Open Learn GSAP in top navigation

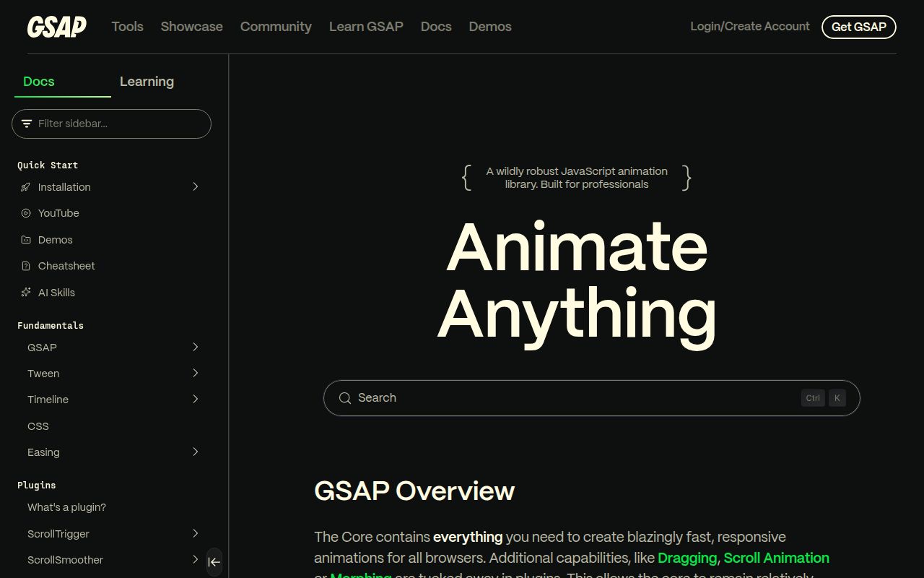366,27
